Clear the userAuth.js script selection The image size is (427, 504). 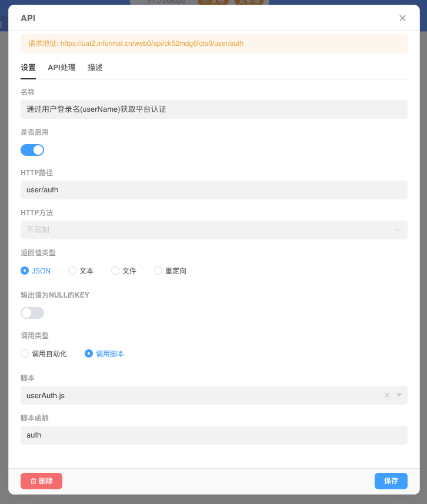(x=386, y=395)
